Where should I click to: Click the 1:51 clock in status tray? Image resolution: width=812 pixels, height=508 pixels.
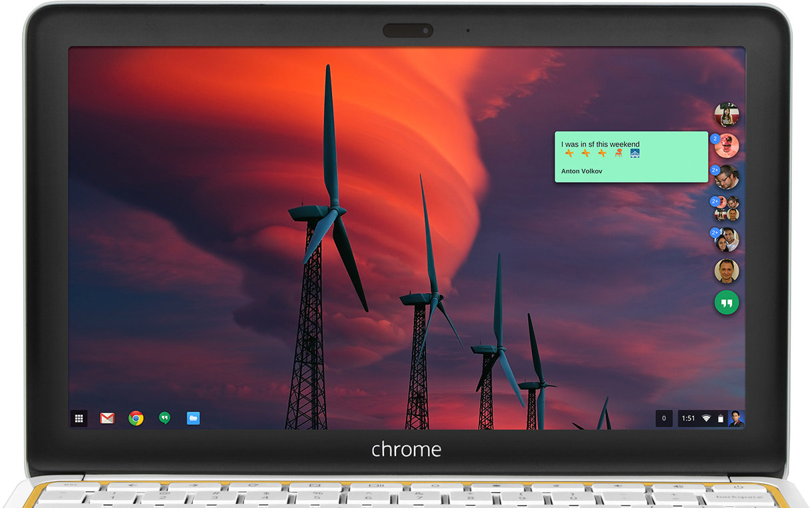click(689, 419)
